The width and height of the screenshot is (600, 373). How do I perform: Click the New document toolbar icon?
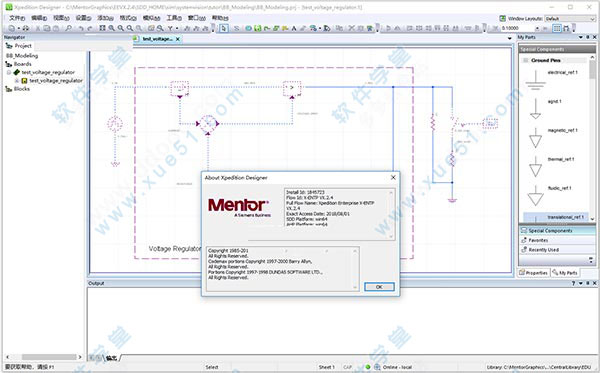(x=11, y=28)
